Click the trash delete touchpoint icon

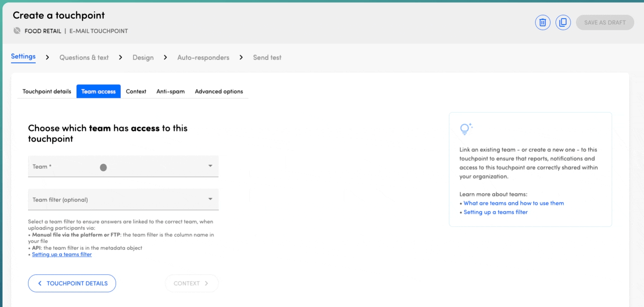(542, 23)
